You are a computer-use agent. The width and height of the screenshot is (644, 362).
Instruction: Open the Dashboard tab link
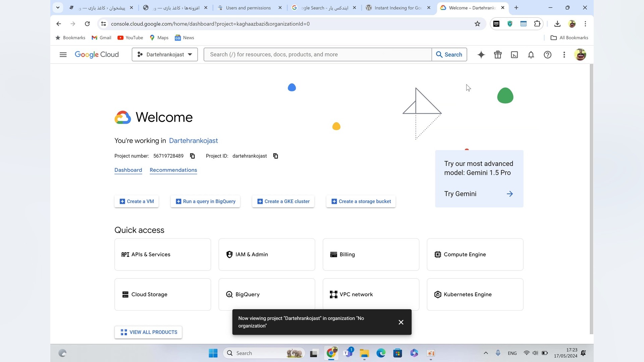[128, 170]
